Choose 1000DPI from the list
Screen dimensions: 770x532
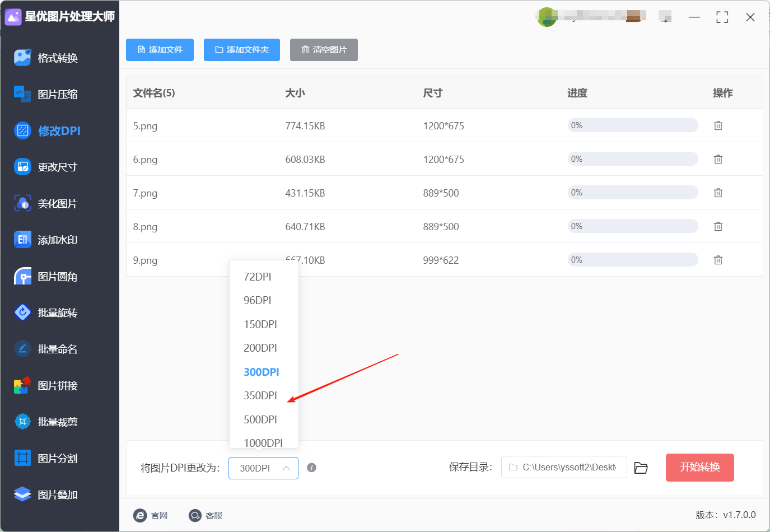(x=264, y=442)
